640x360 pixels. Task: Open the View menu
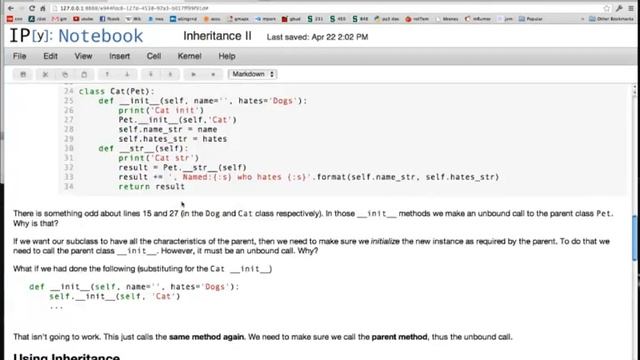pos(83,56)
